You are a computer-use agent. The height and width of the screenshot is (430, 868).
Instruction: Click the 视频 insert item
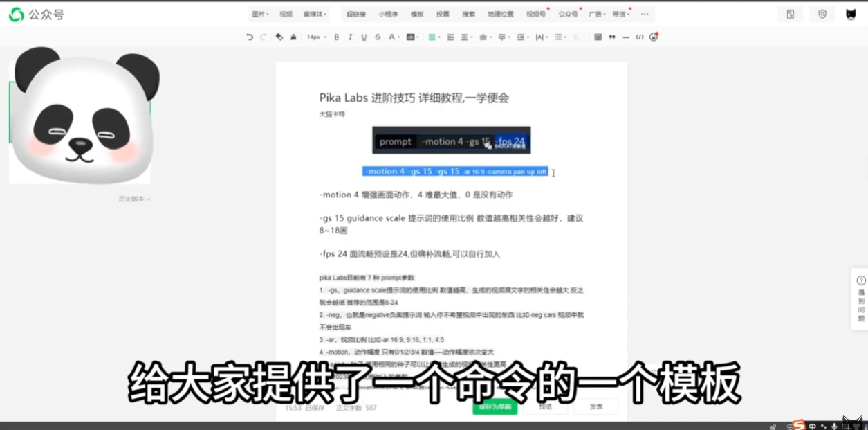[286, 14]
